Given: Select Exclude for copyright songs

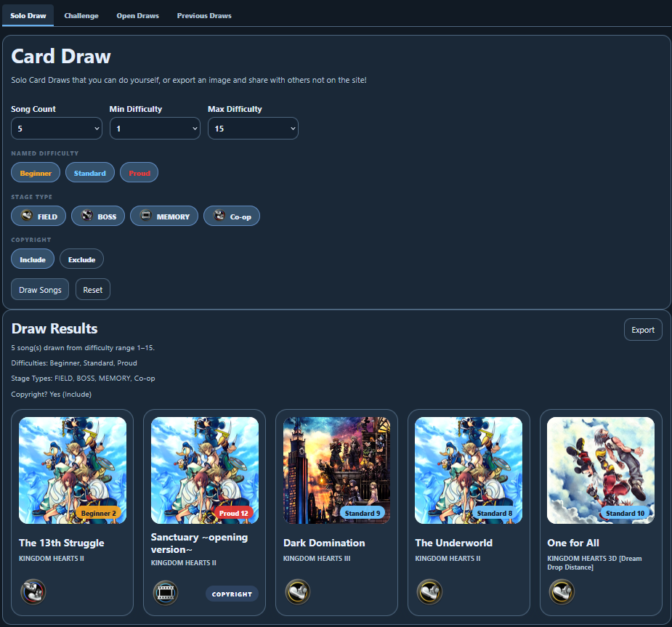Looking at the screenshot, I should (x=81, y=259).
